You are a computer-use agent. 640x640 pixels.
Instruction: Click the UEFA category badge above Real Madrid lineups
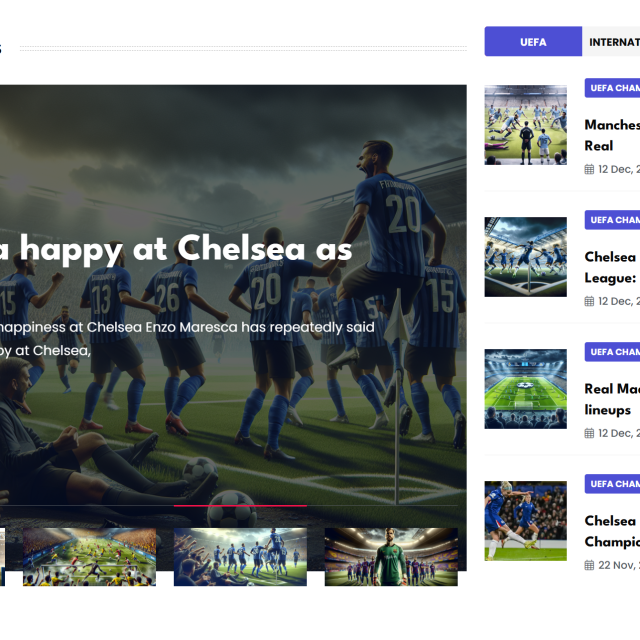point(612,352)
